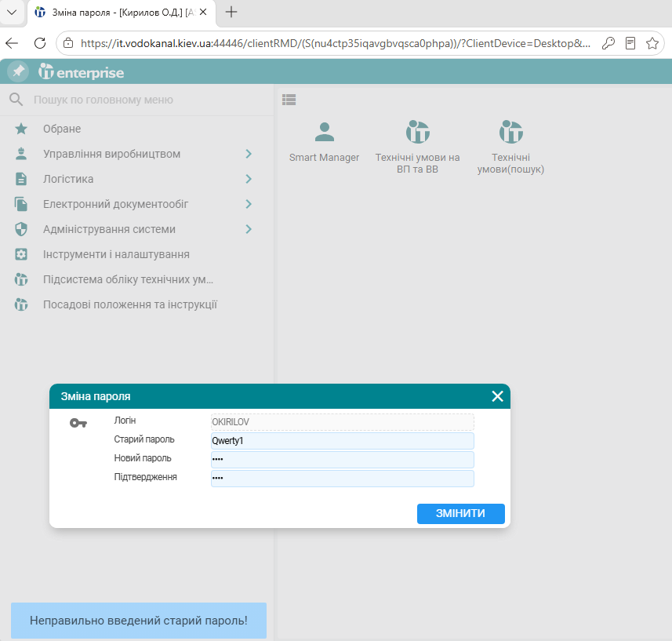Select the Обране menu item
Image resolution: width=672 pixels, height=641 pixels.
pos(136,129)
